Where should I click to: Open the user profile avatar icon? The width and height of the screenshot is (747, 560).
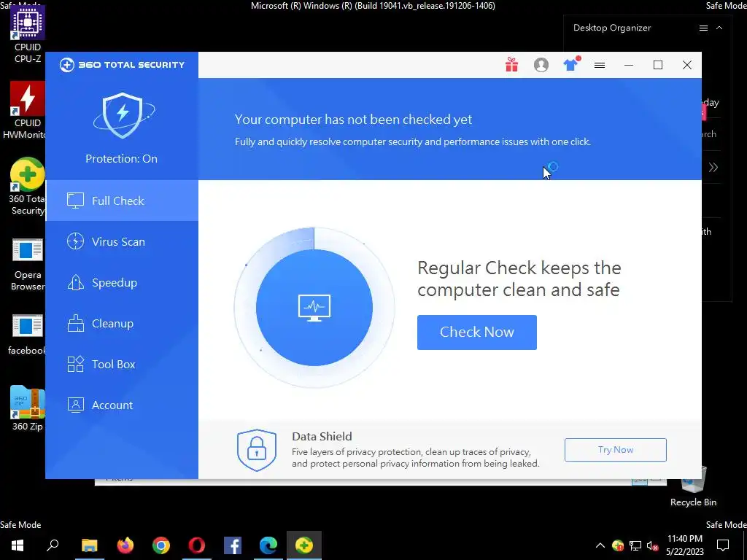541,65
